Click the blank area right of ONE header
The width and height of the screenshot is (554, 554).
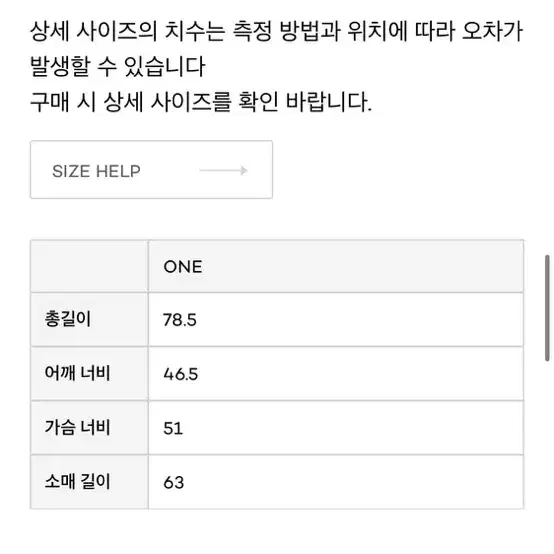(363, 266)
